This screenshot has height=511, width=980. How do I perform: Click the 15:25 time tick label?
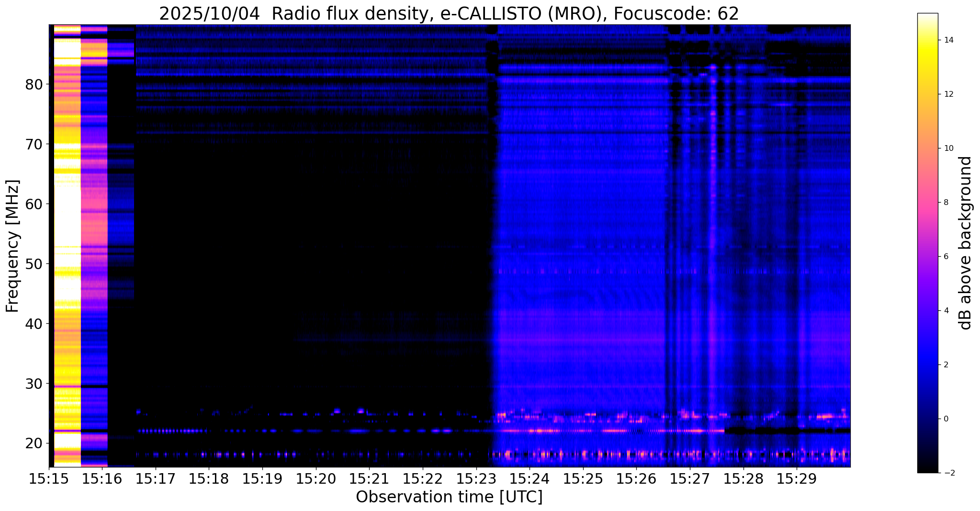point(583,478)
